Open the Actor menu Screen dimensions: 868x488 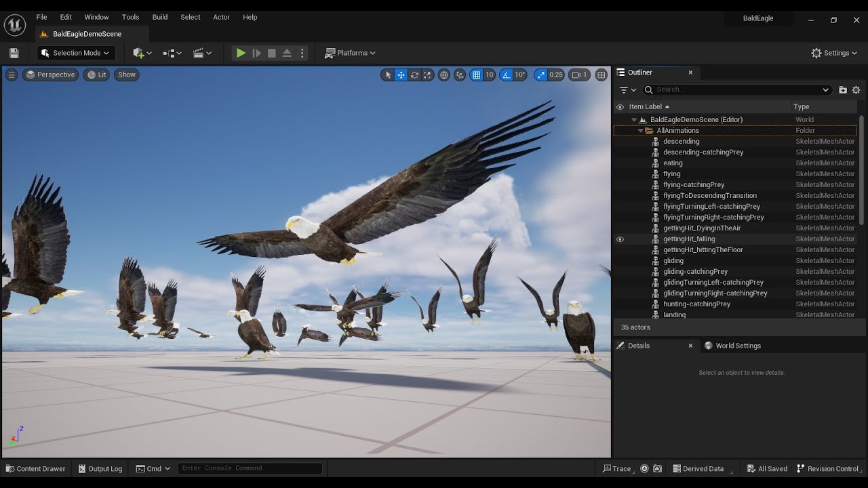point(222,17)
